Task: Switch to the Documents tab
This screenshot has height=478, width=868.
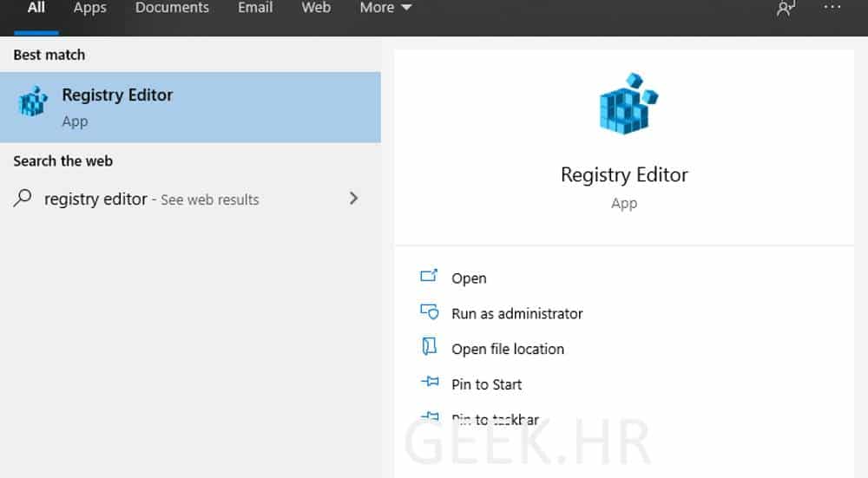Action: tap(172, 8)
